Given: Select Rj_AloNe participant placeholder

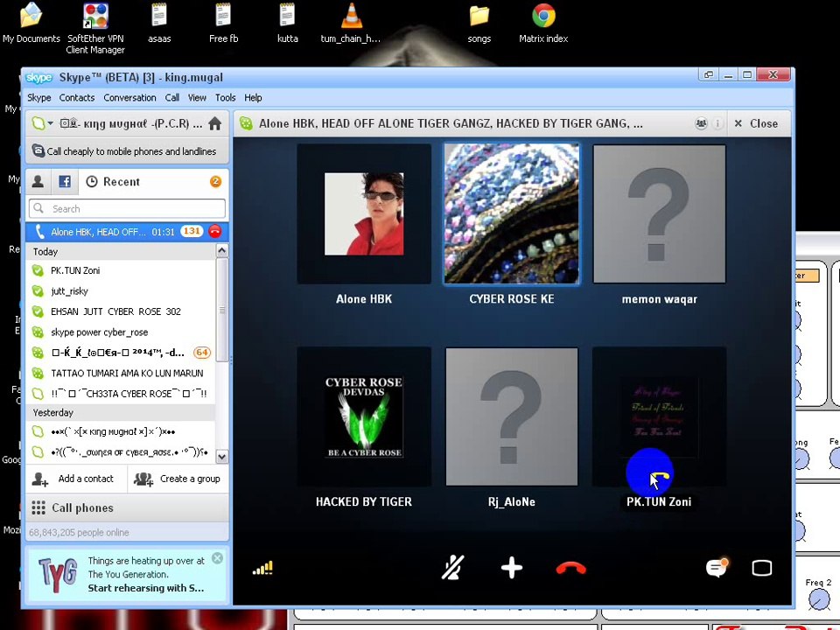Looking at the screenshot, I should point(512,416).
